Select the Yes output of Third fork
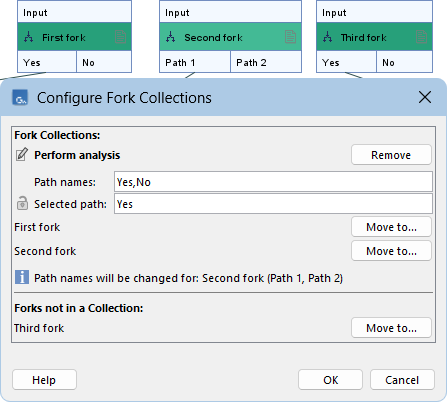This screenshot has height=402, width=447. click(x=346, y=62)
